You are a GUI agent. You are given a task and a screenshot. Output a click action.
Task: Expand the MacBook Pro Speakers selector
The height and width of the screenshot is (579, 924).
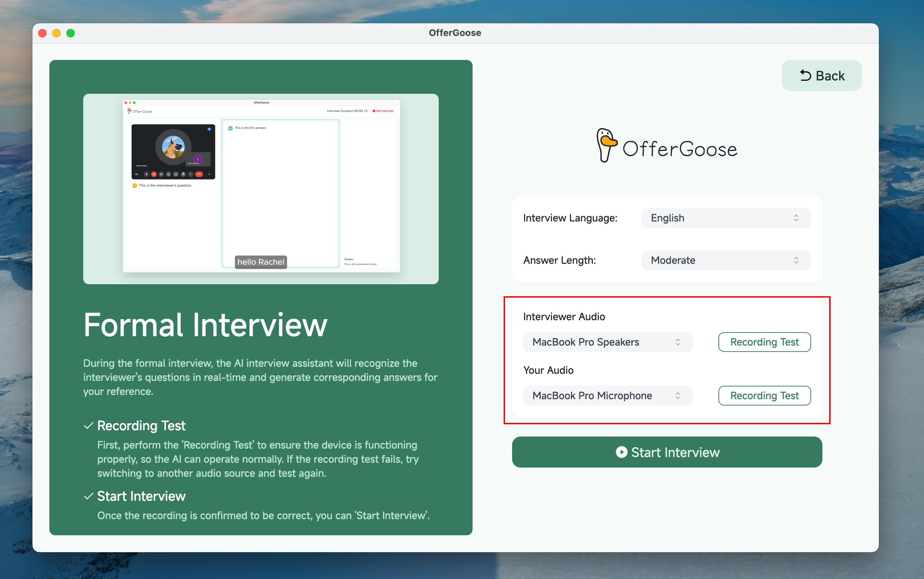pyautogui.click(x=607, y=342)
